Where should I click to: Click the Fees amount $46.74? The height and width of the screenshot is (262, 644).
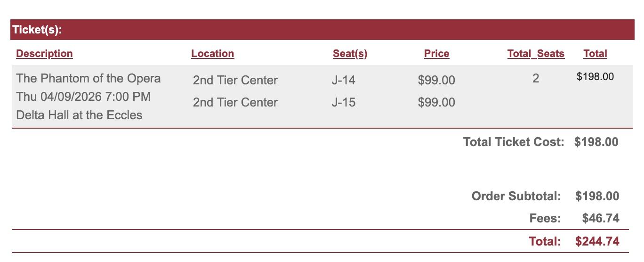pyautogui.click(x=600, y=218)
